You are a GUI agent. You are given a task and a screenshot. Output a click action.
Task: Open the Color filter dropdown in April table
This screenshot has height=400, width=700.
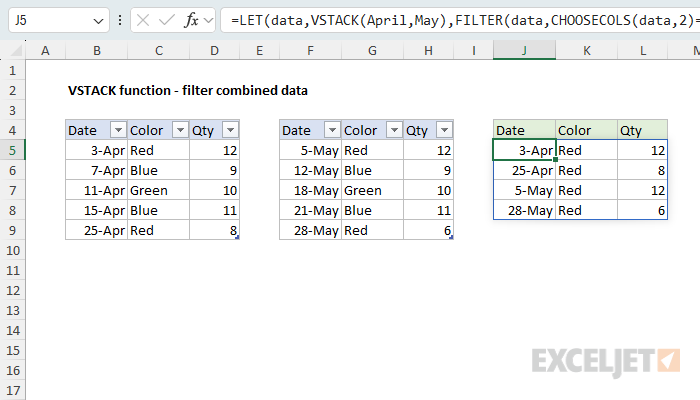click(180, 130)
